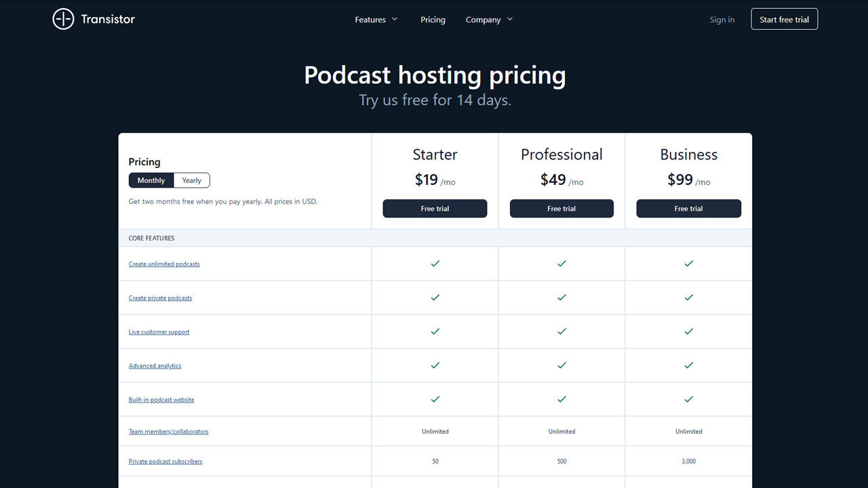The image size is (868, 488).
Task: Click 'Get two months free' note
Action: (x=223, y=201)
